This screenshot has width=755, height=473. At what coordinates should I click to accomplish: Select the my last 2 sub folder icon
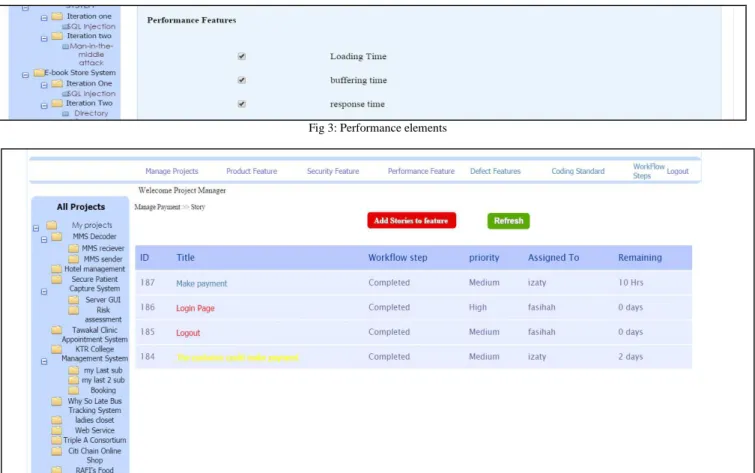pos(73,380)
